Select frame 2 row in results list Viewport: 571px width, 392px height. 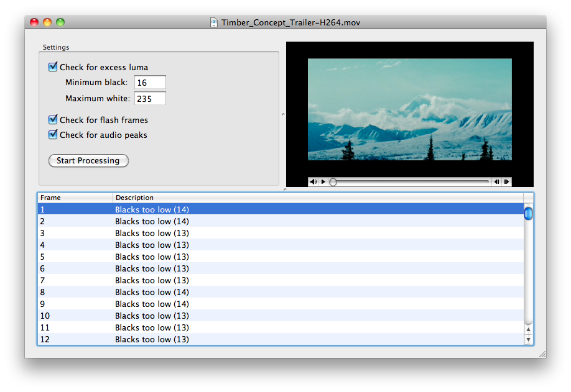(x=281, y=221)
